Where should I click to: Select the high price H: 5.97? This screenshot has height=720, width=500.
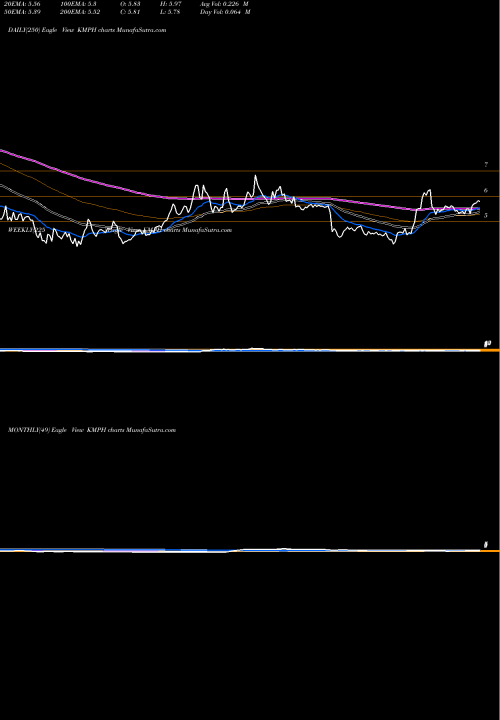[x=172, y=3]
